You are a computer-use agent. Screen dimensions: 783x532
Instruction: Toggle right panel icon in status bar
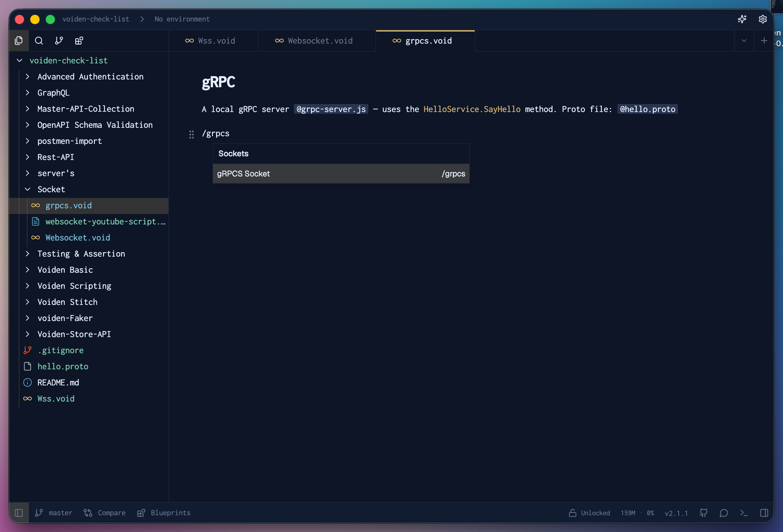[764, 513]
